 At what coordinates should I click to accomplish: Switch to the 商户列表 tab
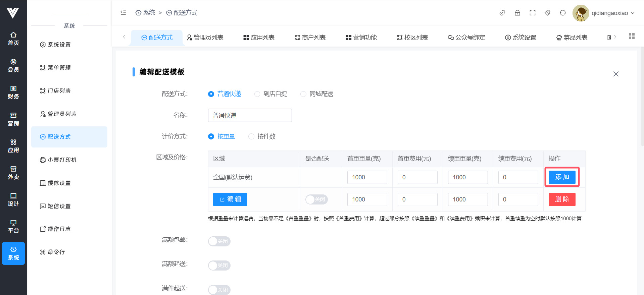(310, 38)
